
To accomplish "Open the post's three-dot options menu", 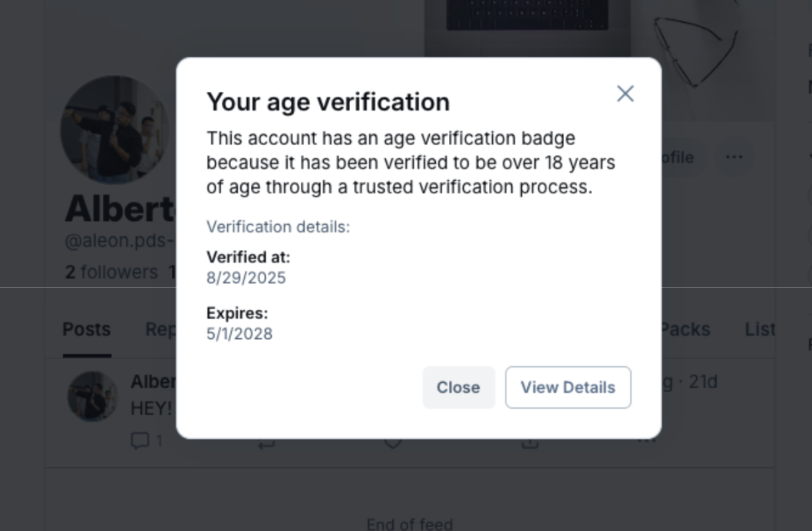I will [x=647, y=441].
